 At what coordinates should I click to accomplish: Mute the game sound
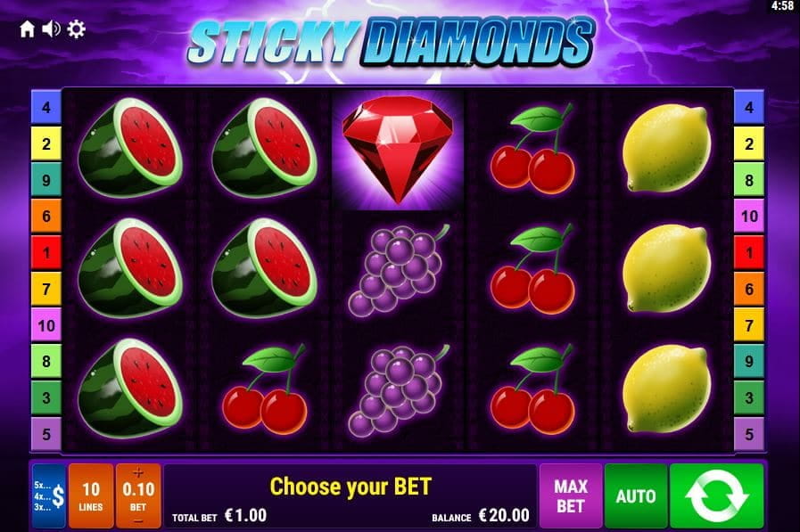pyautogui.click(x=51, y=29)
